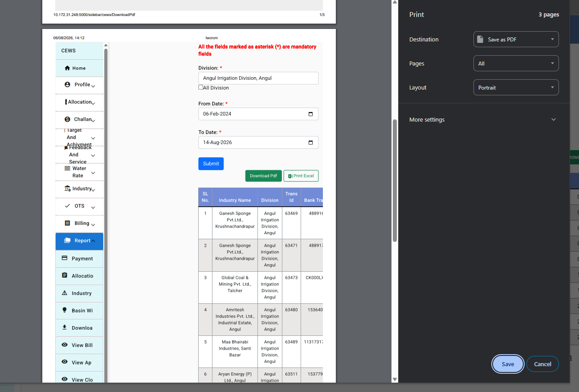The image size is (579, 392).
Task: Click the Industry building icon
Action: [x=67, y=188]
